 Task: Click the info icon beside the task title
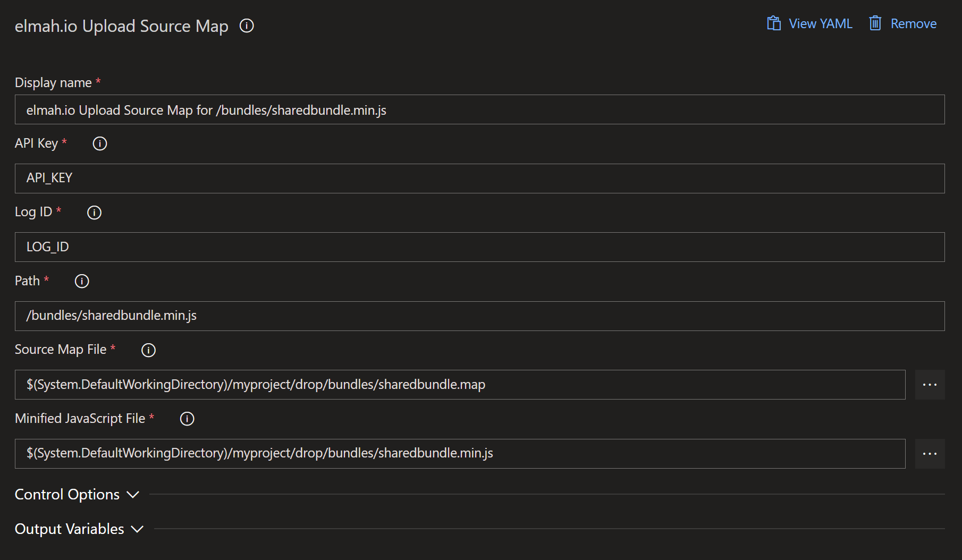(247, 26)
